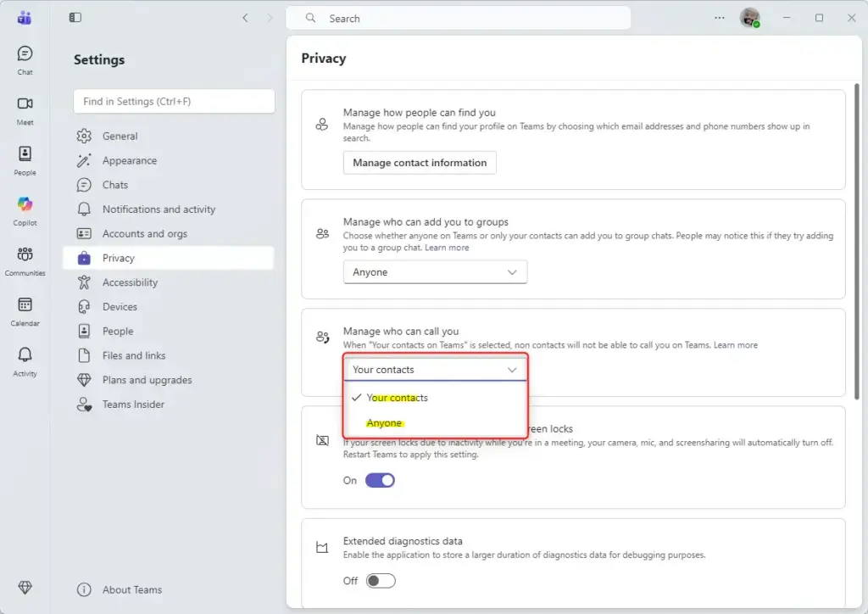
Task: Open the add-to-groups Anyone dropdown
Action: coord(435,272)
